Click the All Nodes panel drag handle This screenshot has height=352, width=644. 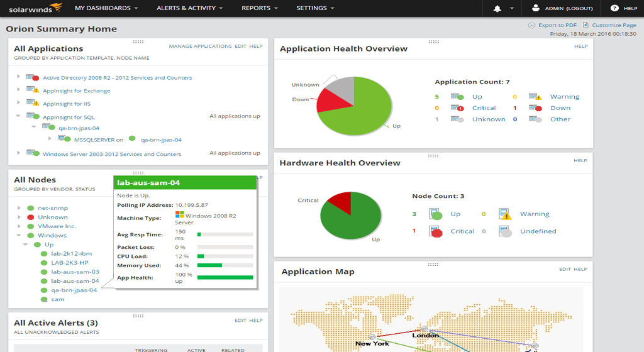[x=138, y=173]
